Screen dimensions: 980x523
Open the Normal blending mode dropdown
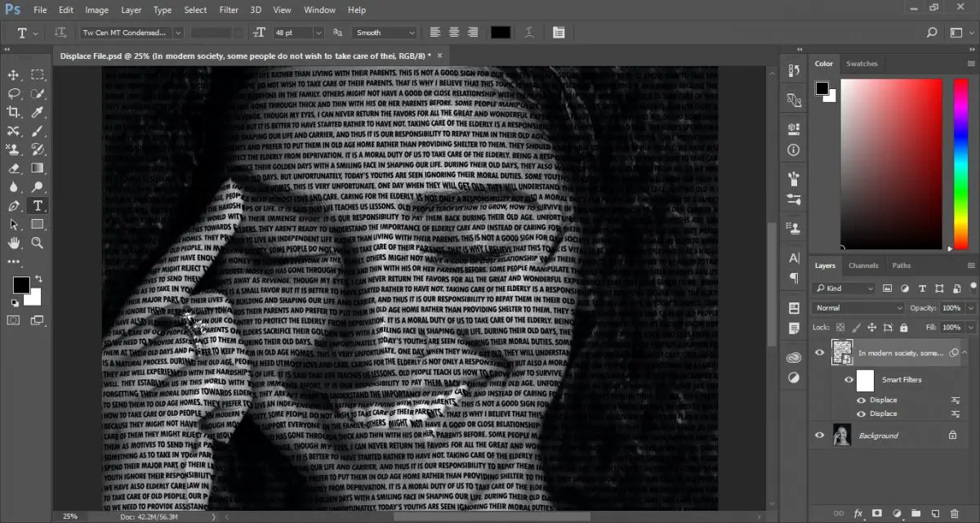[857, 308]
